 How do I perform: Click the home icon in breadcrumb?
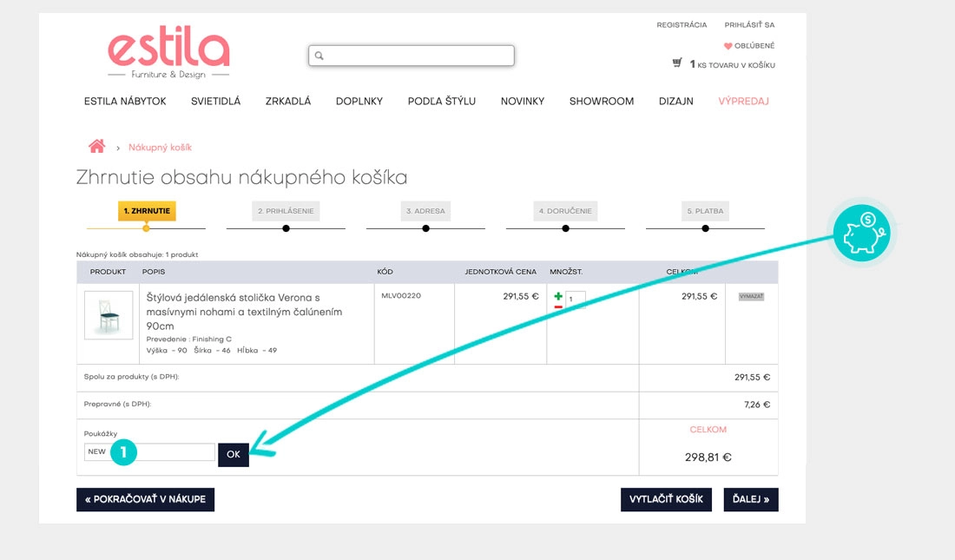(x=96, y=147)
